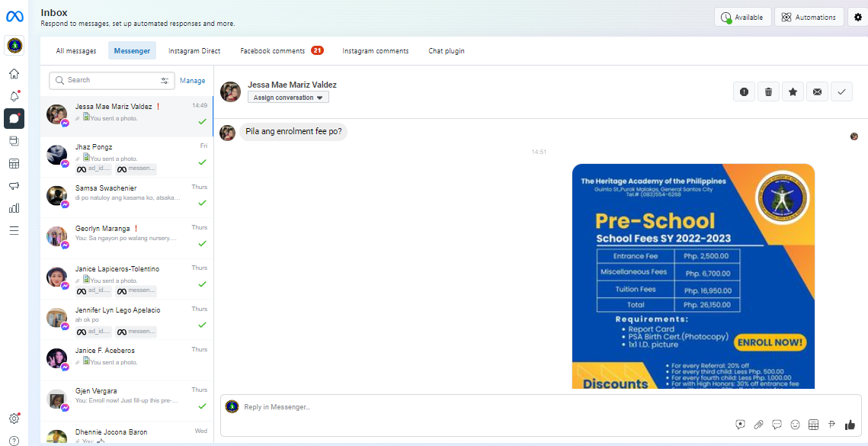Open the Planner grid icon in sidebar

click(x=14, y=163)
